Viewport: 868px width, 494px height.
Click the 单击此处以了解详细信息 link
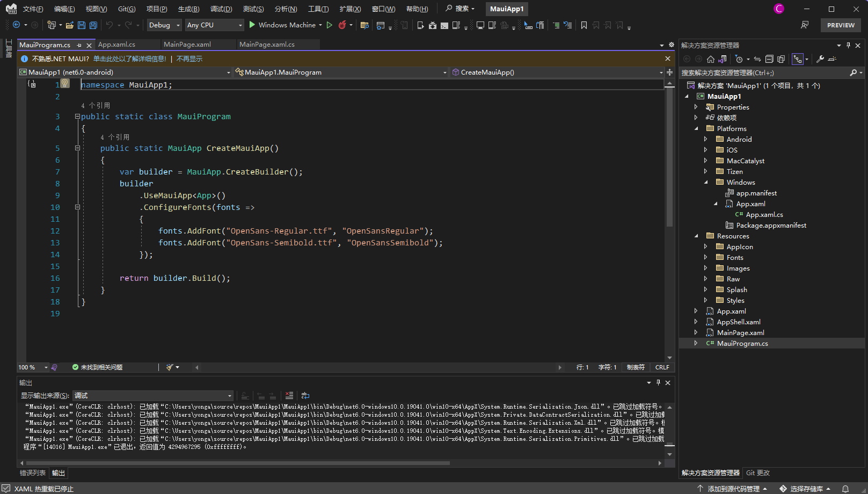[130, 59]
